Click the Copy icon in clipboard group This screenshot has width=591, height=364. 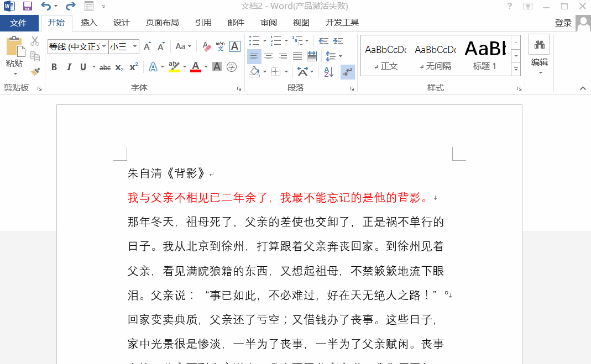click(35, 56)
